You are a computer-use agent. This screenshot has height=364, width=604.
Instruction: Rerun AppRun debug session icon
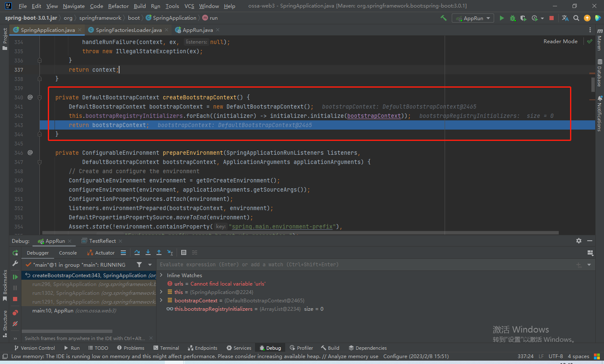coord(15,253)
